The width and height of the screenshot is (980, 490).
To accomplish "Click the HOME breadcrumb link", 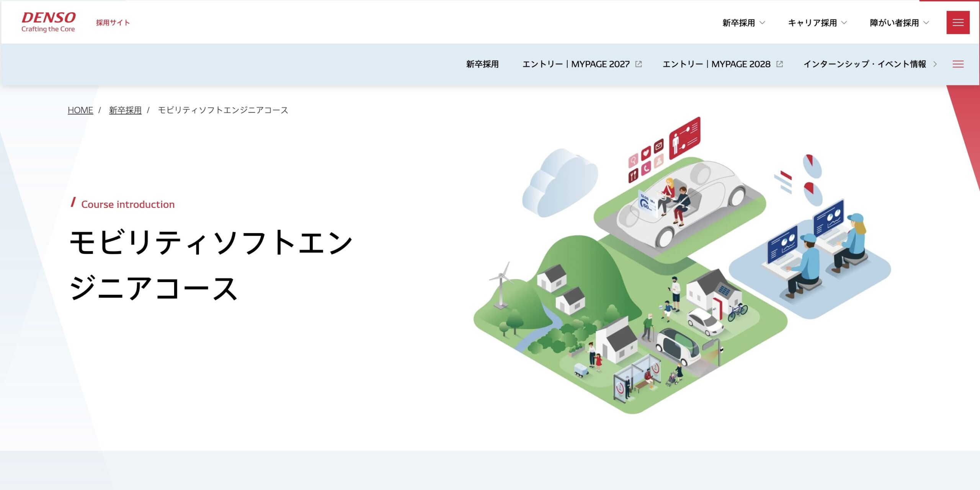I will pyautogui.click(x=80, y=110).
